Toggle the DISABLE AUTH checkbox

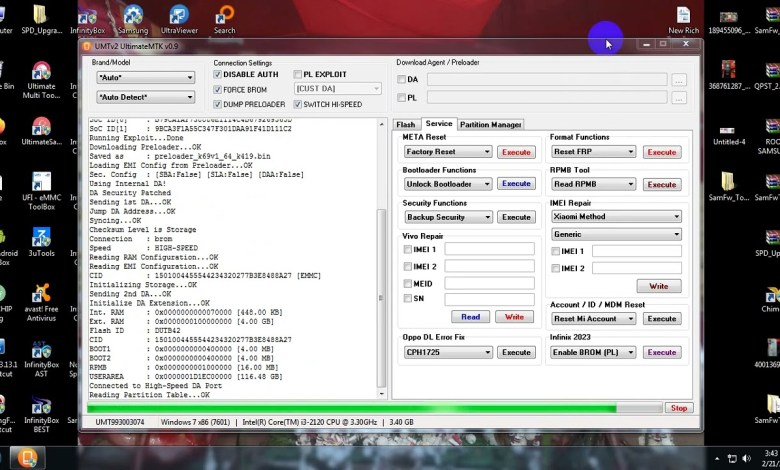pyautogui.click(x=217, y=74)
